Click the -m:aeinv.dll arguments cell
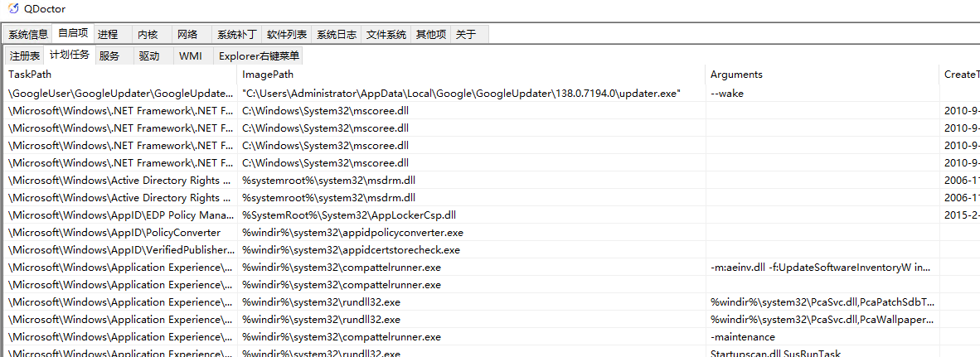Screen dimensions: 980x357 coord(822,268)
